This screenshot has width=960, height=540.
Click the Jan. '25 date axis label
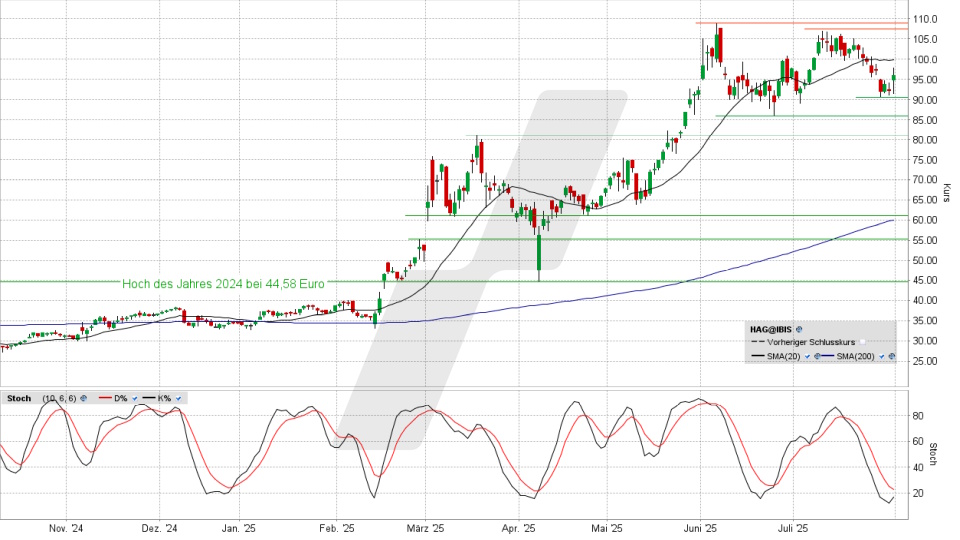pos(239,528)
